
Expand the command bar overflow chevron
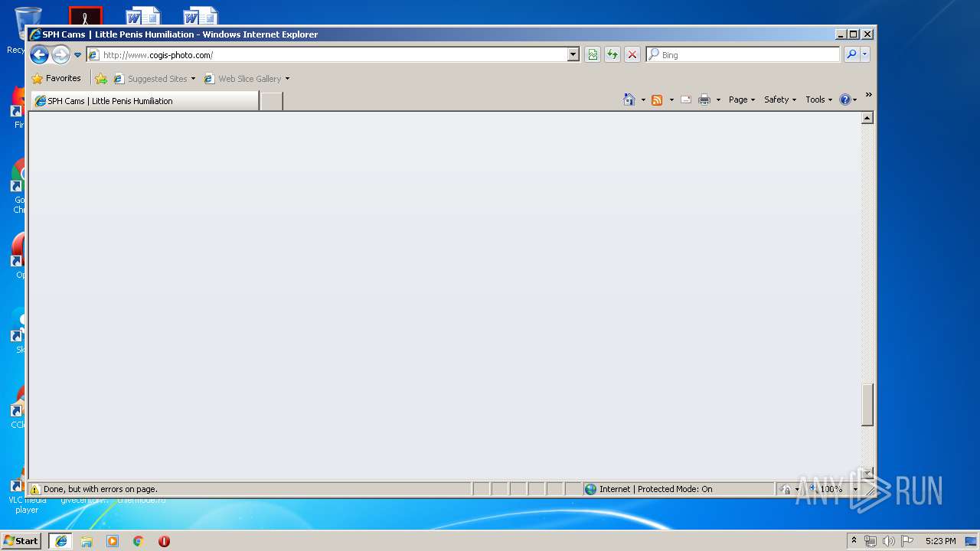tap(869, 95)
